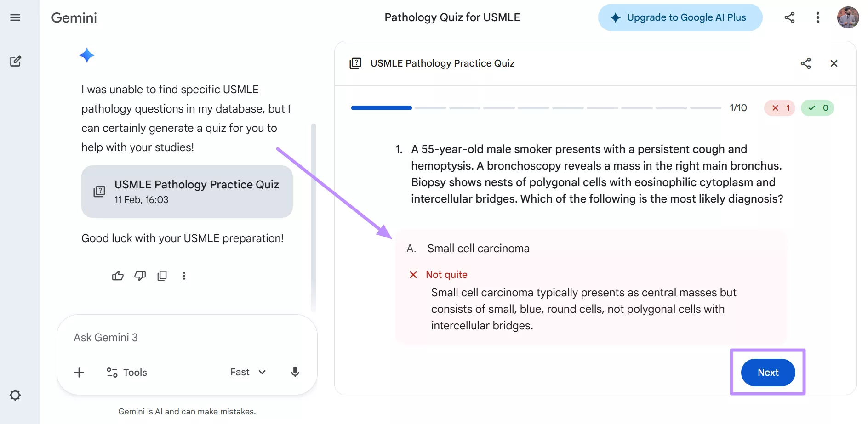
Task: Open Tools in the prompt bar
Action: [126, 372]
